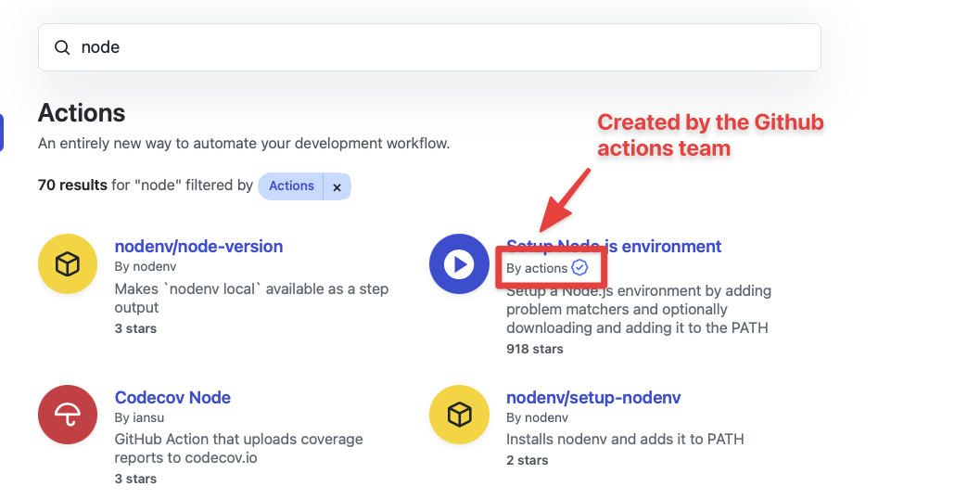Click the "918 stars" text
980x499 pixels.
tap(534, 349)
